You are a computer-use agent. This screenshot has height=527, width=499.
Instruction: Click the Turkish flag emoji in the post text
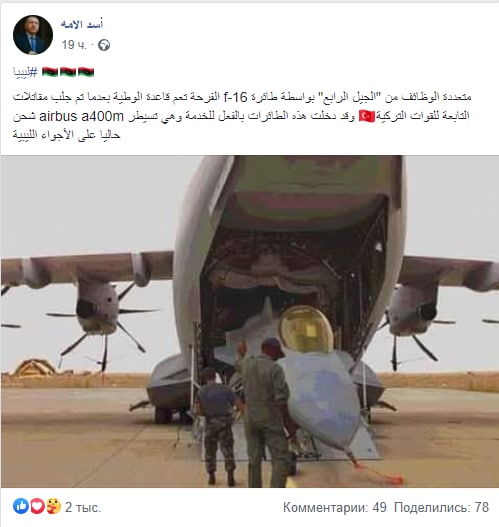coord(367,116)
